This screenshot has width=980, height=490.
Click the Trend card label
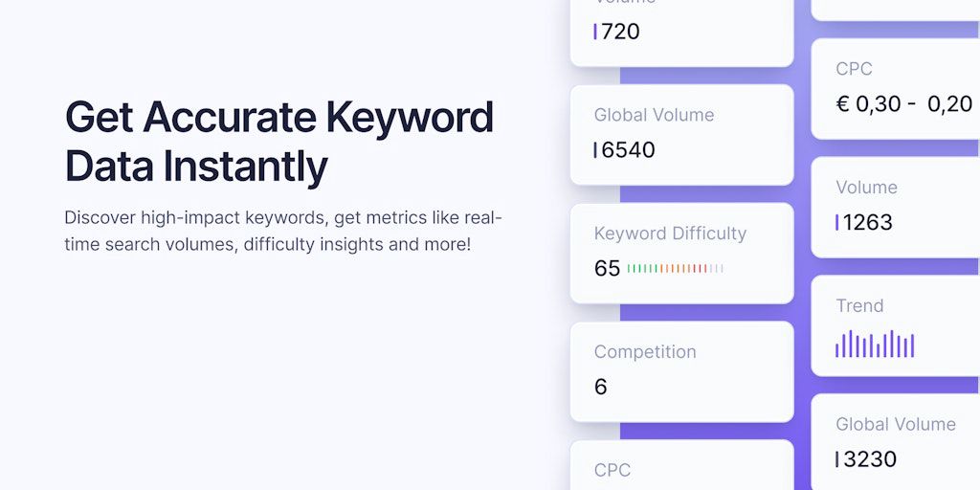tap(859, 306)
